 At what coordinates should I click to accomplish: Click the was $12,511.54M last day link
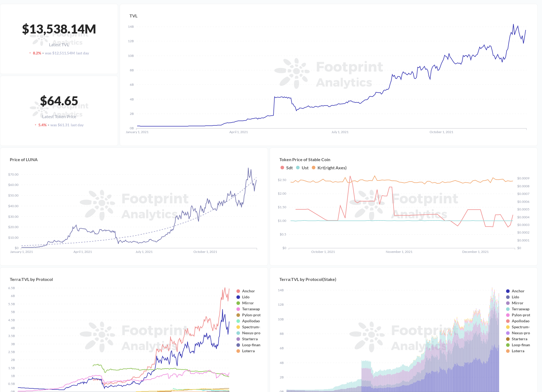tap(67, 53)
